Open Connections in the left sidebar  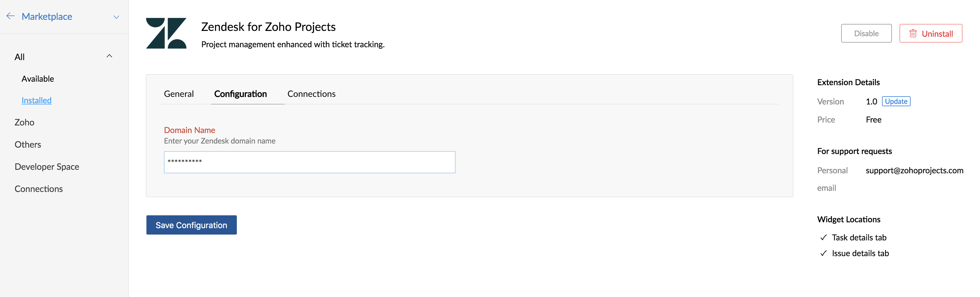click(38, 189)
